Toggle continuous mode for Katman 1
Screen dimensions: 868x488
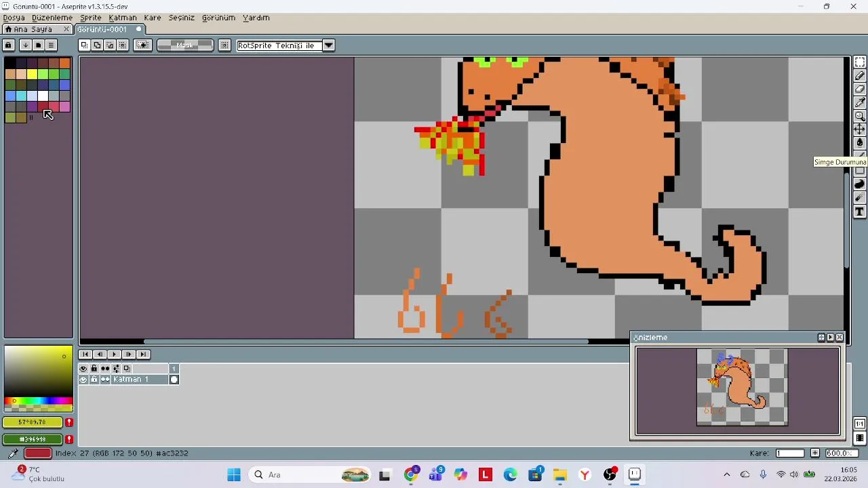coord(105,380)
